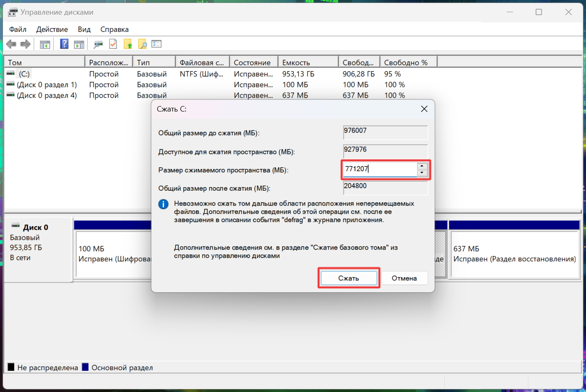Click the Disk Management icon in the title bar

click(13, 12)
